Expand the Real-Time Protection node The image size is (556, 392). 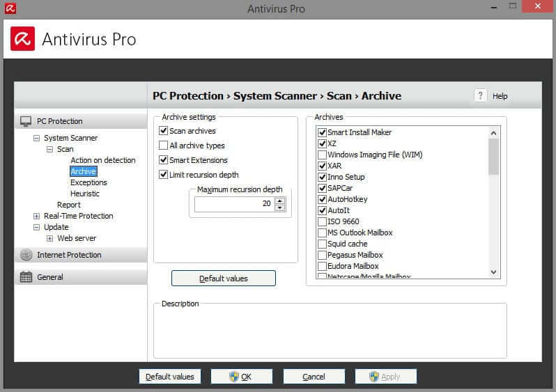pos(36,216)
